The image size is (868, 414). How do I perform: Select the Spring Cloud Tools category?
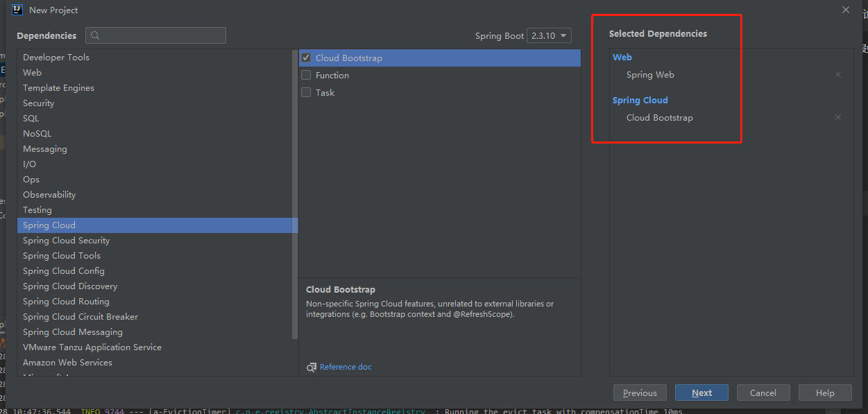pos(155,256)
